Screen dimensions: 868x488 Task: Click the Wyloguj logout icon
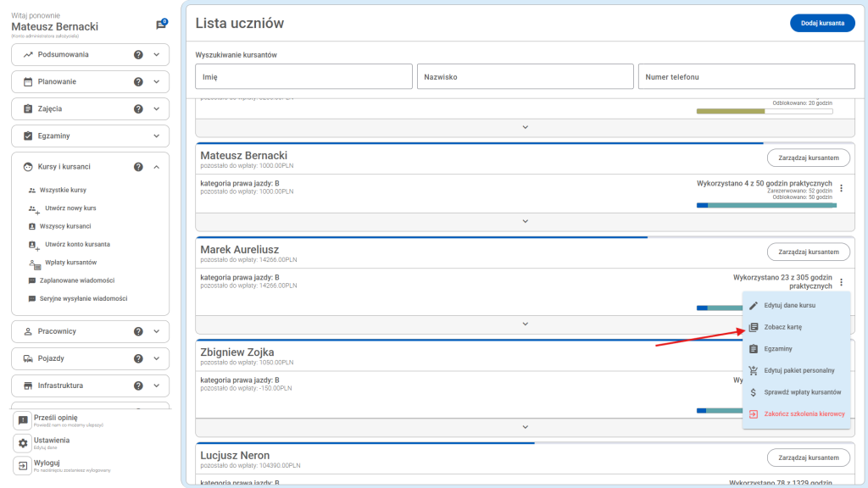click(x=23, y=466)
